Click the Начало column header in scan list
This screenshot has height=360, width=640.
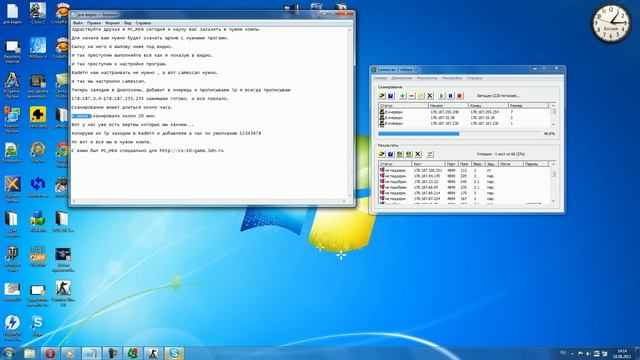[x=448, y=106]
